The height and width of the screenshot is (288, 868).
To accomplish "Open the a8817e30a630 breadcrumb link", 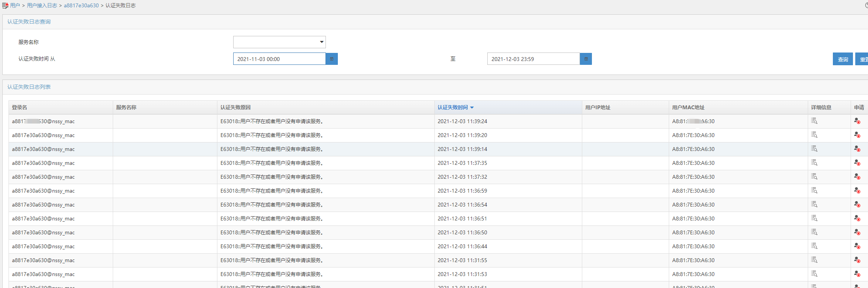I will [81, 5].
